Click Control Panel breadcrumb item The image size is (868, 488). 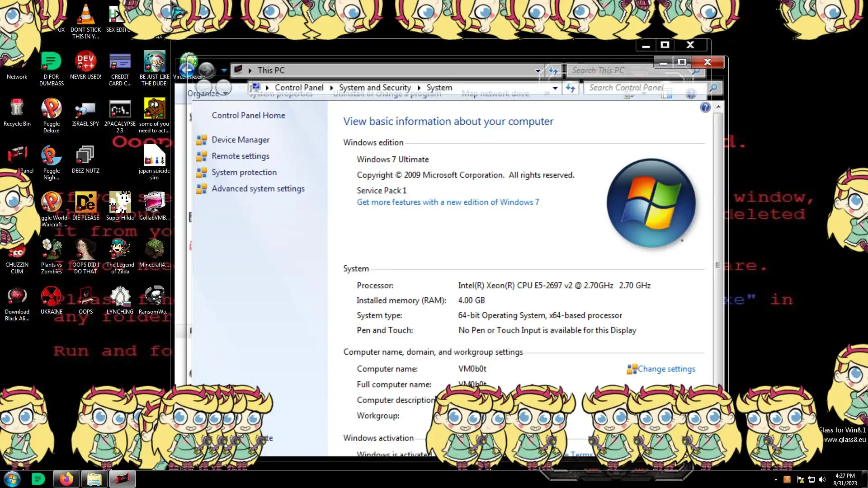299,88
